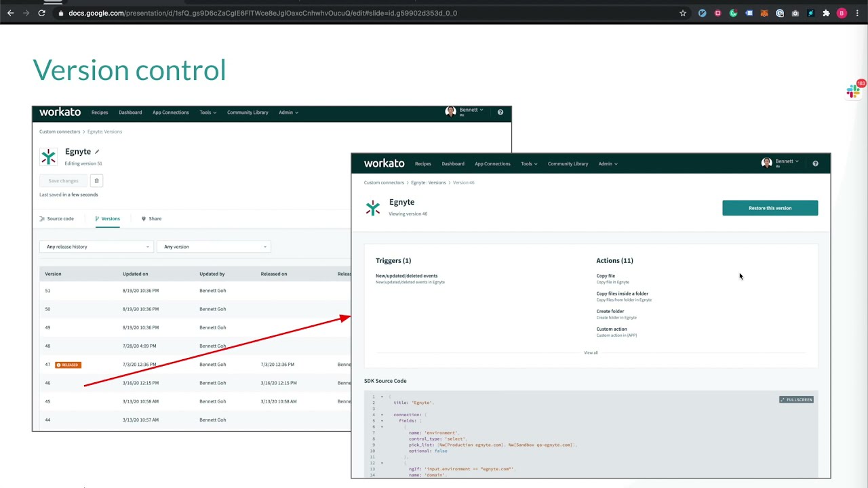The height and width of the screenshot is (488, 868).
Task: Expand the Admin menu in the Version 46 window
Action: (x=608, y=163)
